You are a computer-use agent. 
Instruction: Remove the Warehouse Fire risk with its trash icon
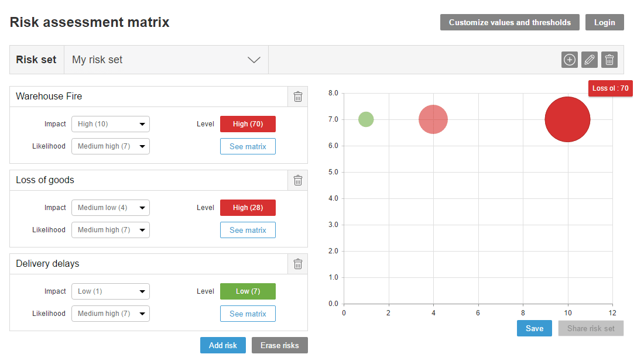point(297,97)
